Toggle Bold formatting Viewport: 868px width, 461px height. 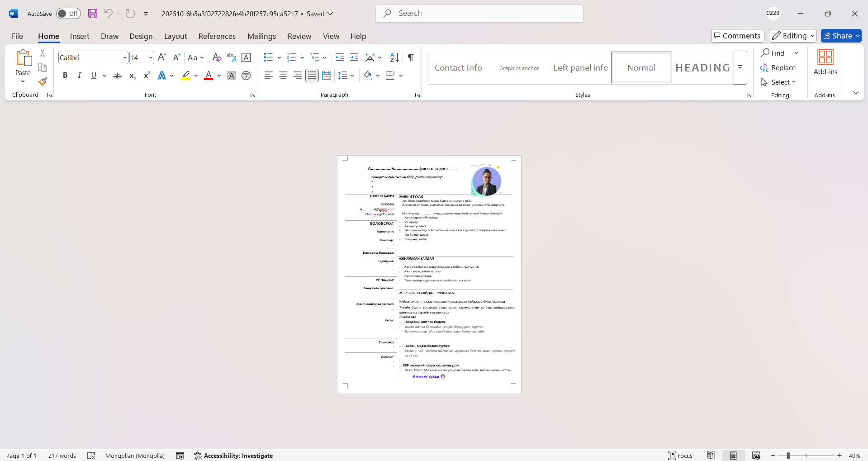click(65, 76)
